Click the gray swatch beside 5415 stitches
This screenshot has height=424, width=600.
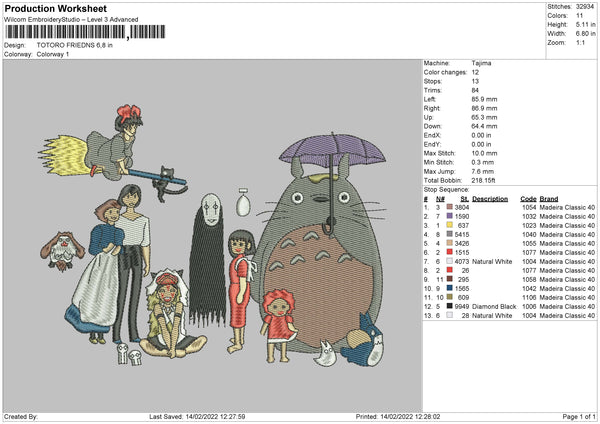[450, 234]
